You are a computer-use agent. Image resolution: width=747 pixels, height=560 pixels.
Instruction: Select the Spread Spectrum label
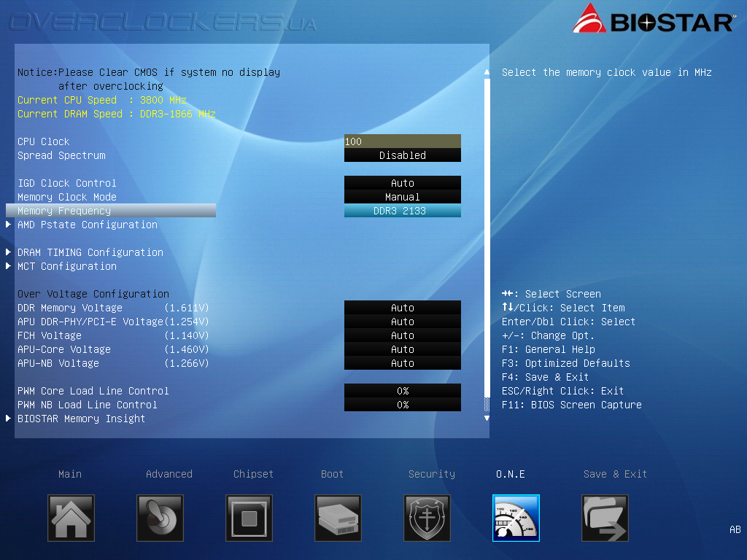[x=61, y=156]
